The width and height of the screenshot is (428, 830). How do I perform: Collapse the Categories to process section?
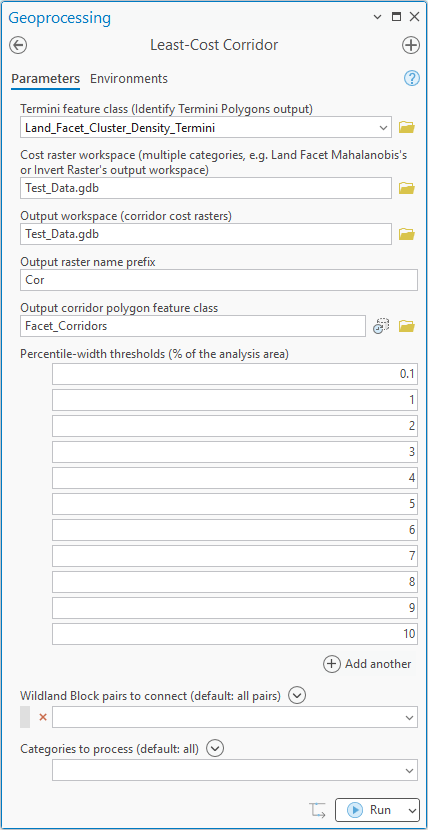click(216, 748)
